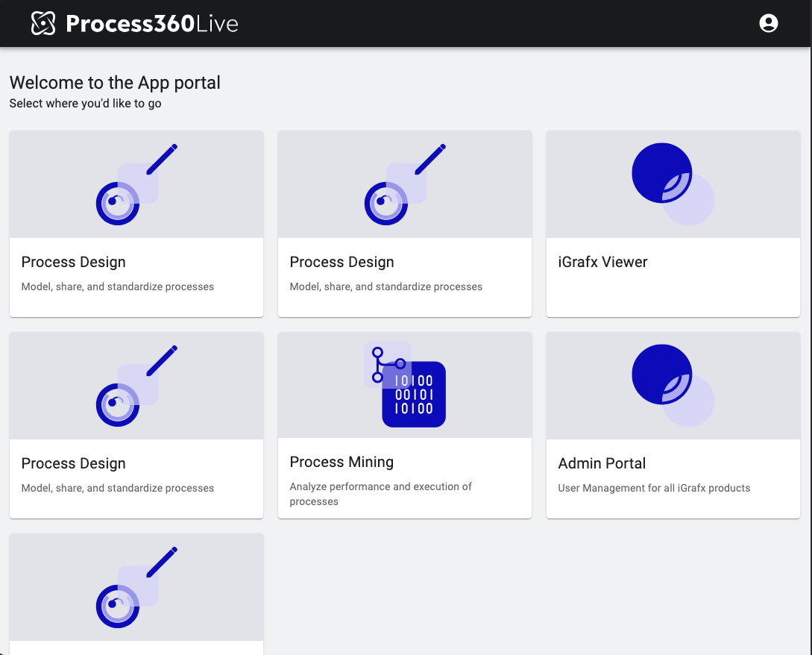Click pencil icon of the top-left Process Design card
The width and height of the screenshot is (812, 655).
(162, 160)
